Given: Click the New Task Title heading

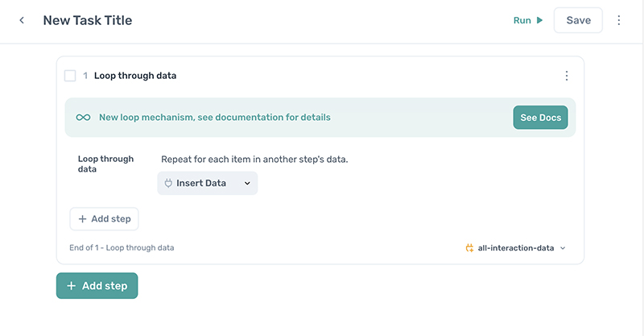Looking at the screenshot, I should (87, 21).
